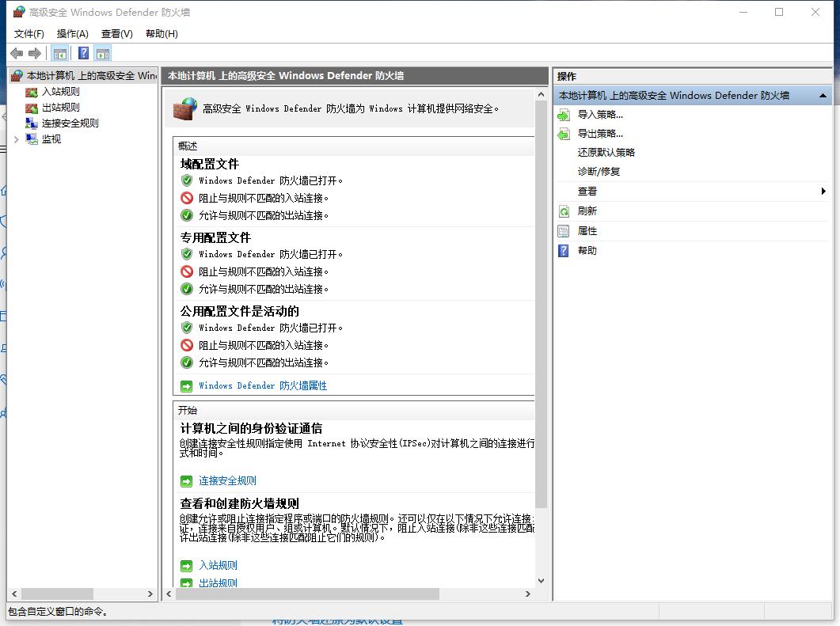Screen dimensions: 840x626
Task: Click the firewall globe icon in overview header
Action: pyautogui.click(x=185, y=108)
